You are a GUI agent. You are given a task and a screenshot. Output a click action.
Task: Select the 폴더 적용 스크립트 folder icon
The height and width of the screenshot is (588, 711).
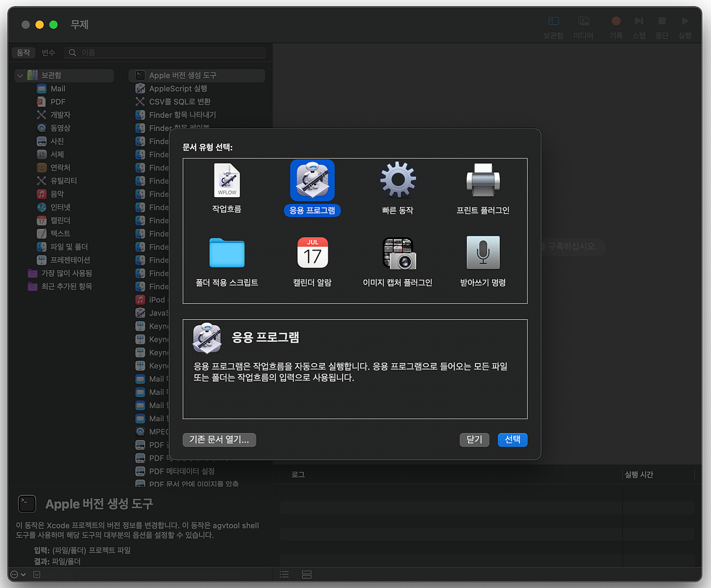click(227, 253)
